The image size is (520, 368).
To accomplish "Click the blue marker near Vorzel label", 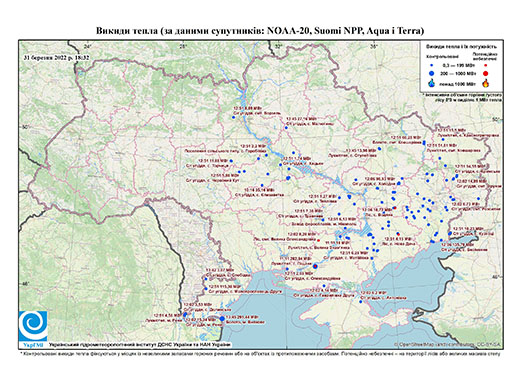I will click(234, 117).
